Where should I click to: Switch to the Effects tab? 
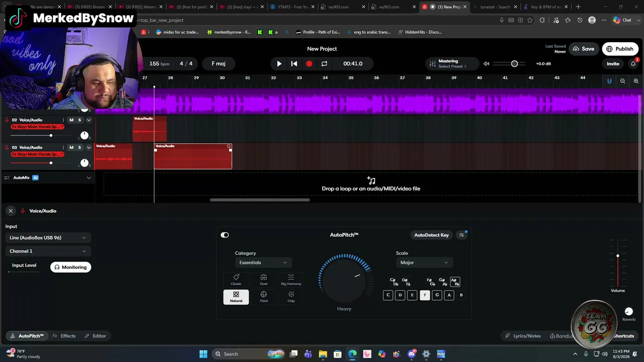(x=64, y=336)
